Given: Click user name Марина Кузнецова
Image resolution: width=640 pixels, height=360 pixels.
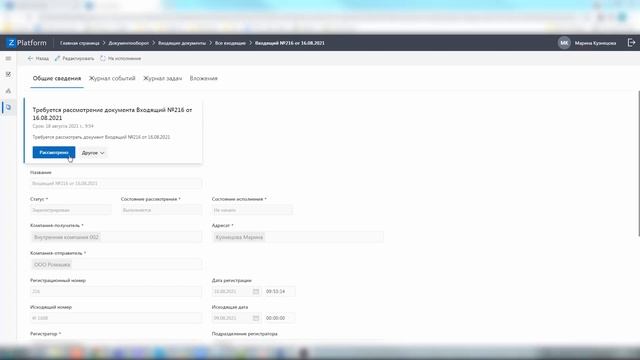Looking at the screenshot, I should (595, 43).
